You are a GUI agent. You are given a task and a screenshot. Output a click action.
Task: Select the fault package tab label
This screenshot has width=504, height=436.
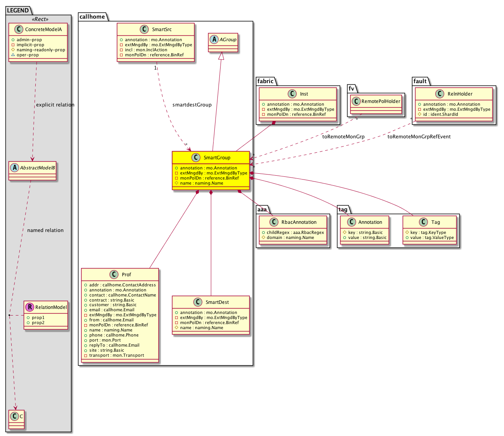point(420,81)
